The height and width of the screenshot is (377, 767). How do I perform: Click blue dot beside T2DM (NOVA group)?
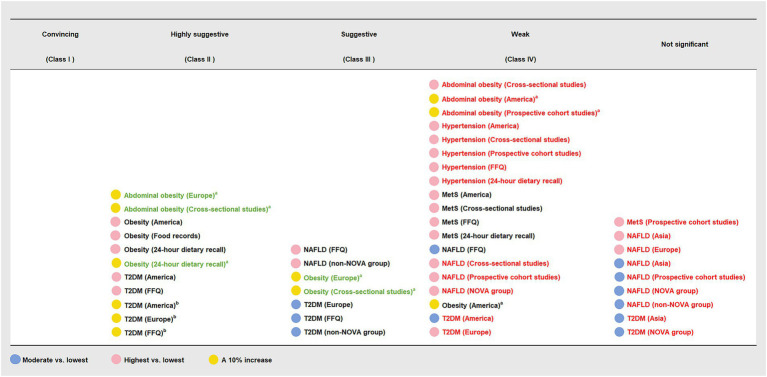618,332
